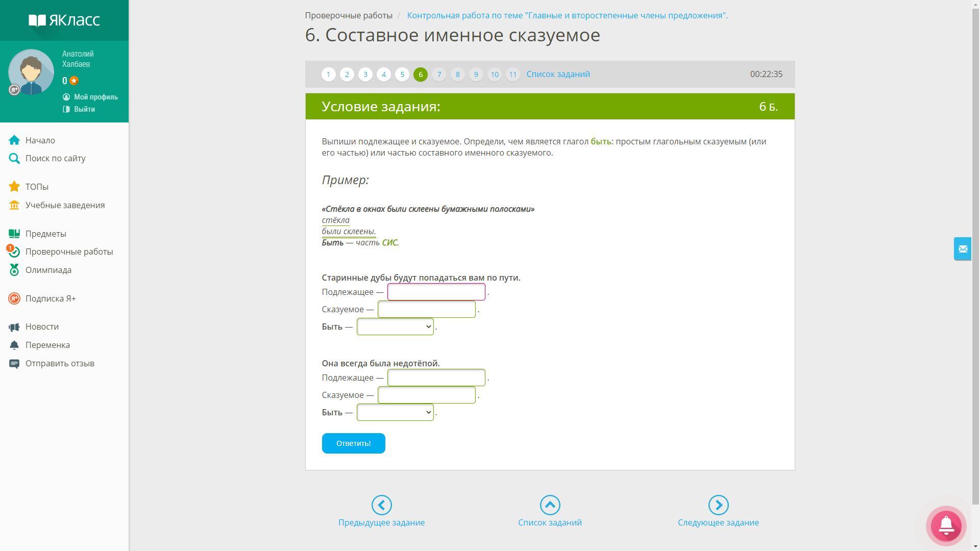Viewport: 980px width, 551px height.
Task: Click the previous task arrow circle
Action: 381,505
